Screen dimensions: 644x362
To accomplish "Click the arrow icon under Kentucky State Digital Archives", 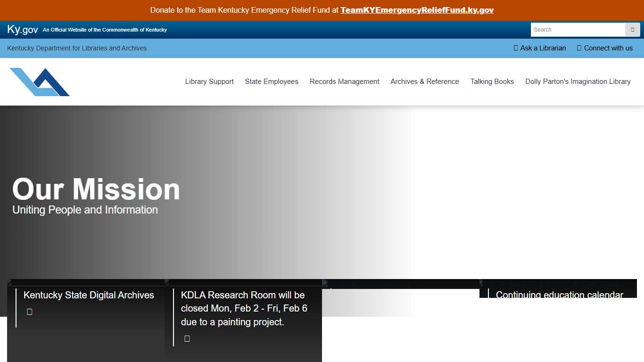I will [30, 312].
